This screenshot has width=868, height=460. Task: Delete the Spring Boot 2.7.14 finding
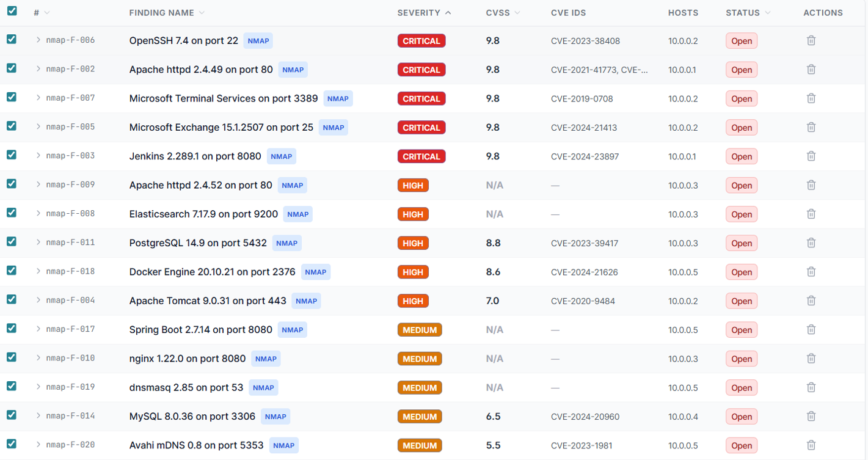click(x=811, y=329)
